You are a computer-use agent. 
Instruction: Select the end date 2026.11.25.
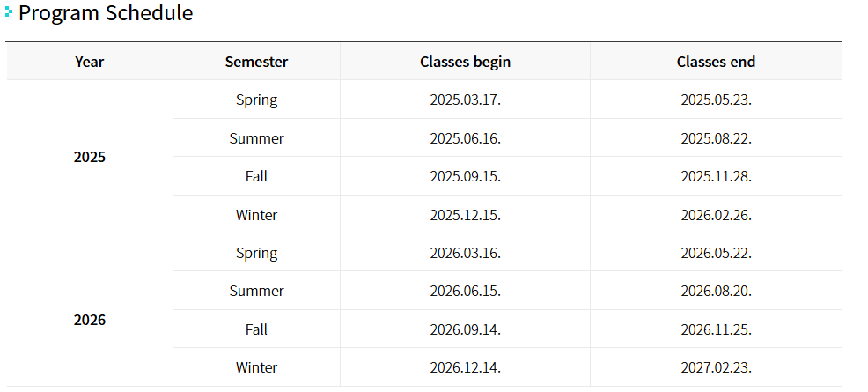click(716, 329)
